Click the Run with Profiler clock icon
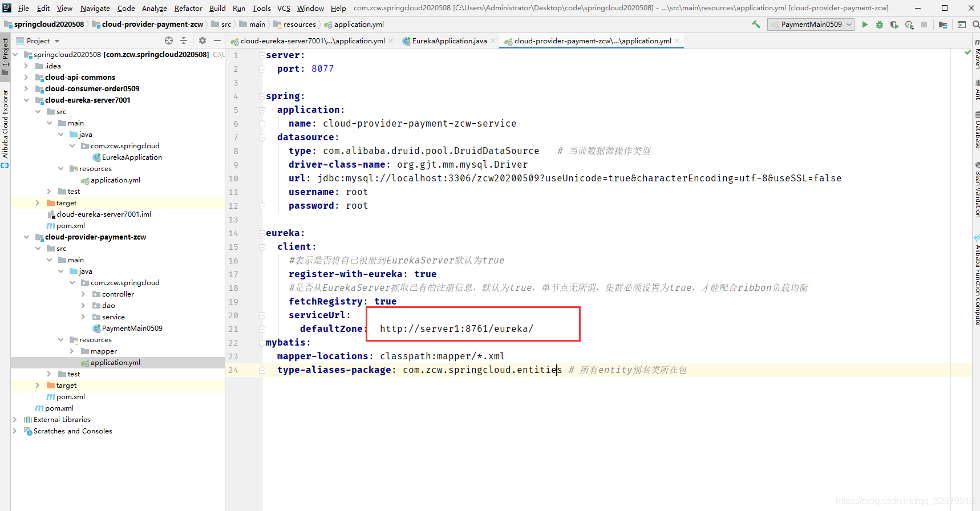Viewport: 980px width, 511px height. (x=909, y=25)
